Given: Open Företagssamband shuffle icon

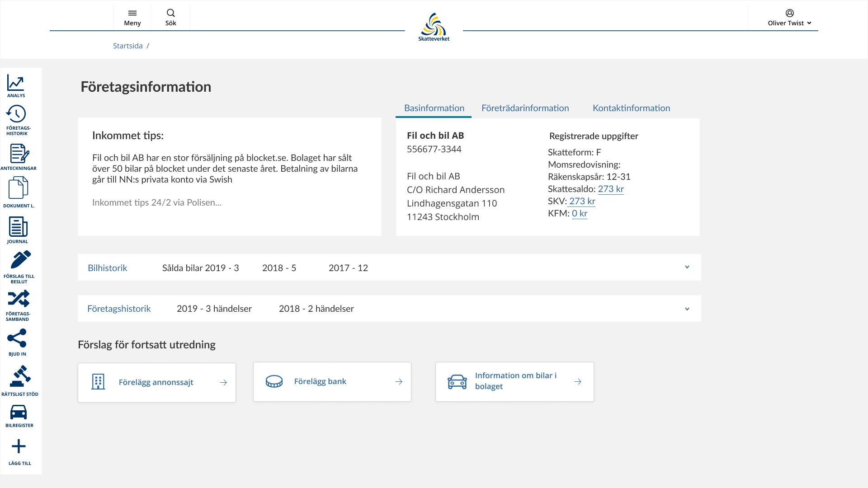Looking at the screenshot, I should 19,299.
